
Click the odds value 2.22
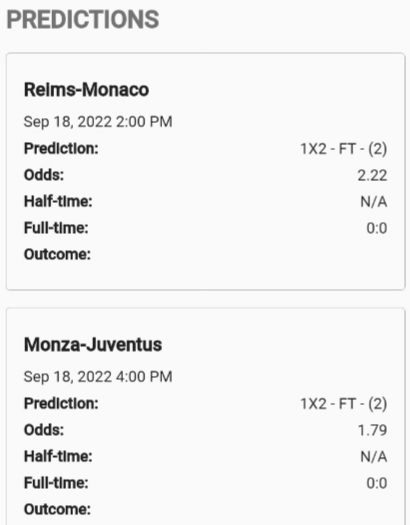(x=373, y=175)
